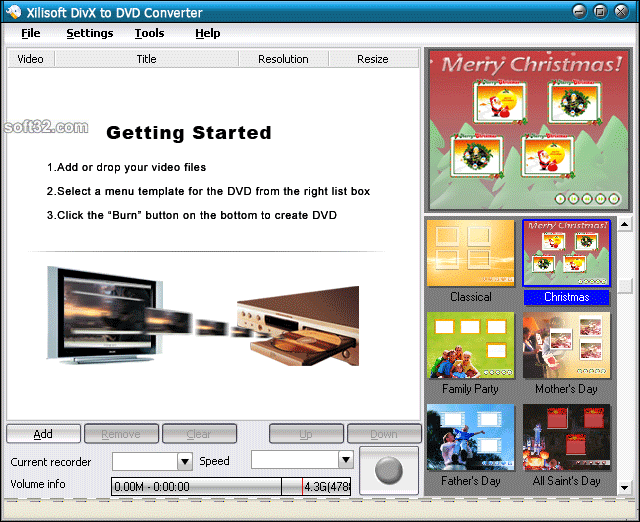Click the 'Getting Started' heading
This screenshot has width=640, height=522.
coord(189,133)
